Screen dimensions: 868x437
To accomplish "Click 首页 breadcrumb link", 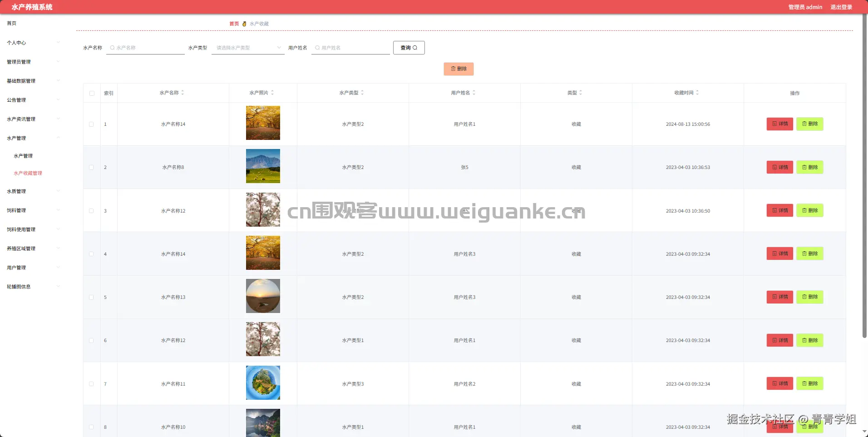I will pos(234,24).
